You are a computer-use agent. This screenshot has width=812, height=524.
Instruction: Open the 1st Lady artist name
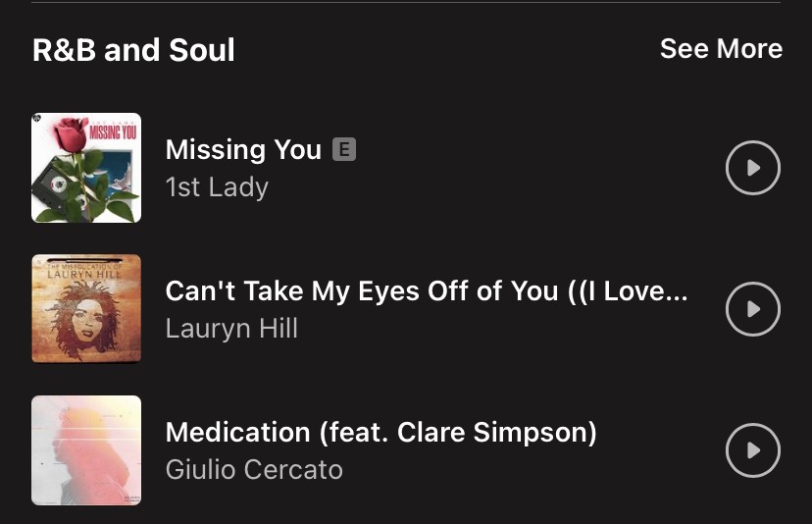click(x=217, y=186)
